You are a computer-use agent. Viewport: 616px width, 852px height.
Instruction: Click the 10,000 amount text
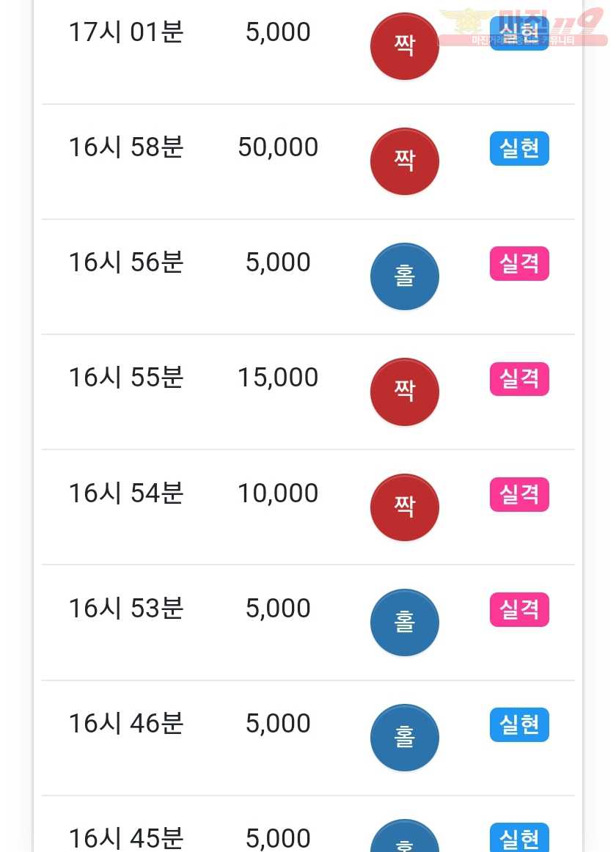278,493
